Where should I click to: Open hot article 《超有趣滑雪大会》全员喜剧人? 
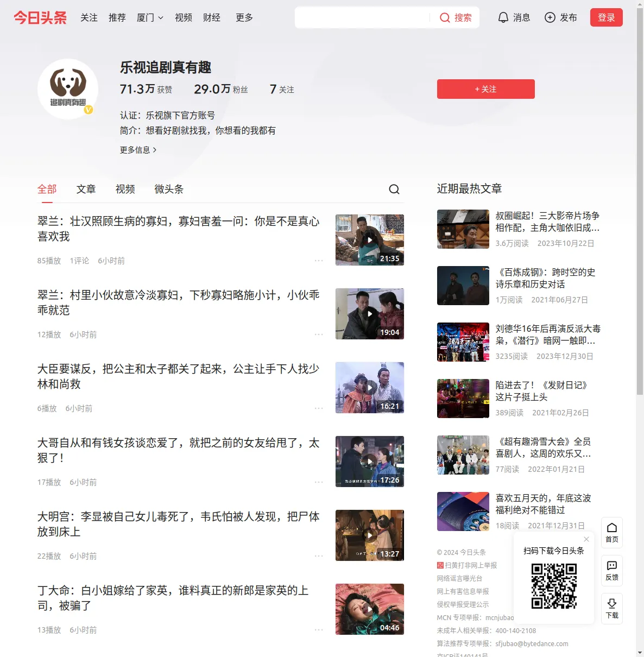point(544,447)
